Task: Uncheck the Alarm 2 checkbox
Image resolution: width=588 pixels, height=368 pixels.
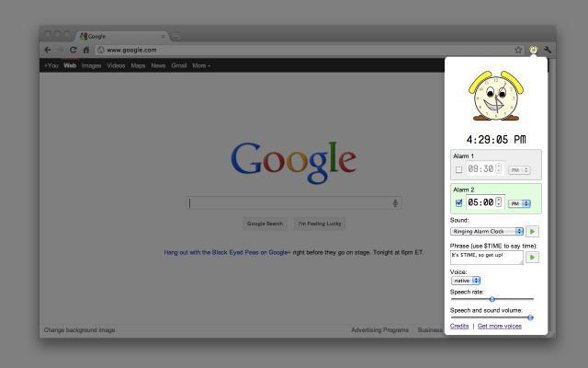Action: (458, 203)
